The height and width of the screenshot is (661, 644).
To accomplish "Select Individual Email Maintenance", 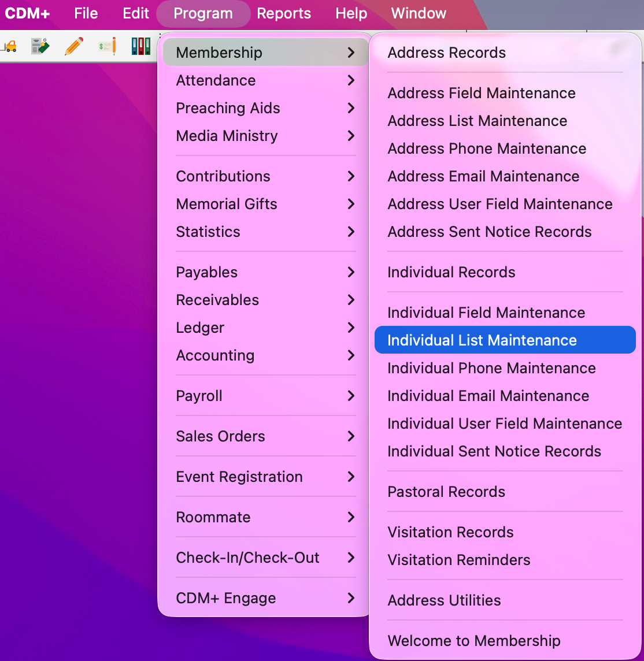I will coord(505,396).
